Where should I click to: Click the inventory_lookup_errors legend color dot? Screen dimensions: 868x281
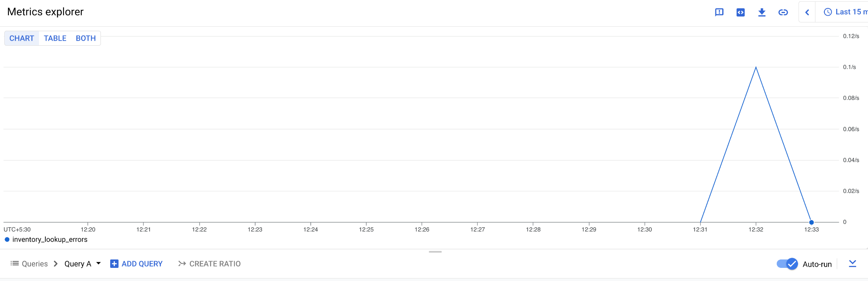tap(7, 240)
